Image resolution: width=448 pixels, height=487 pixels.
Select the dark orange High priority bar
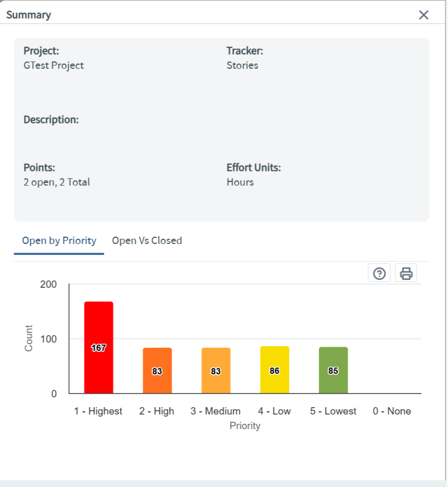[x=157, y=370]
